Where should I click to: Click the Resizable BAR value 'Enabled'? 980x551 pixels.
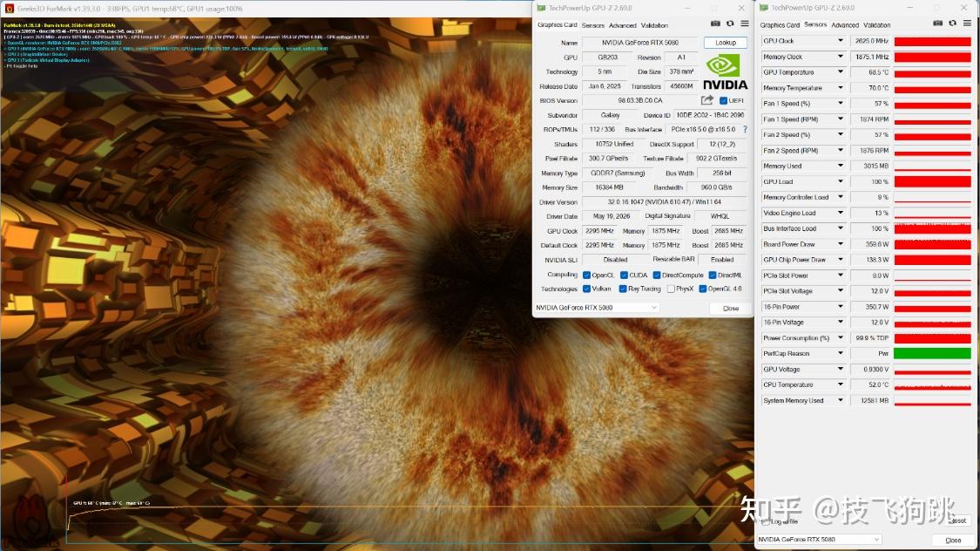[x=722, y=260]
